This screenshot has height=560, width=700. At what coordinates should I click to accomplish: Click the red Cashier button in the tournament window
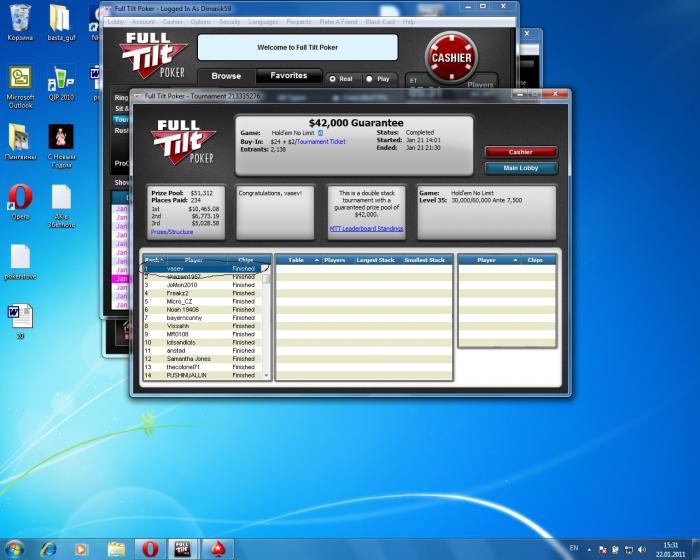pos(521,152)
